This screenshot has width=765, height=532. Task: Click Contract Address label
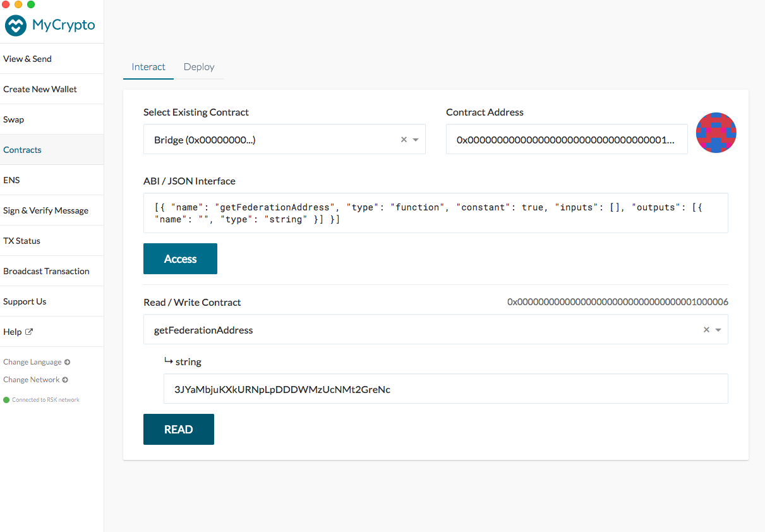pos(485,112)
